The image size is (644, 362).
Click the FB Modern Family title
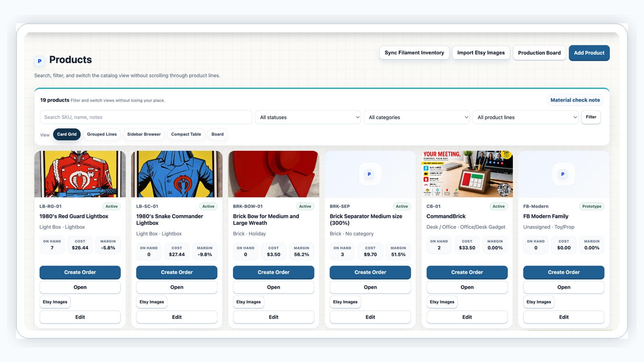click(x=546, y=216)
